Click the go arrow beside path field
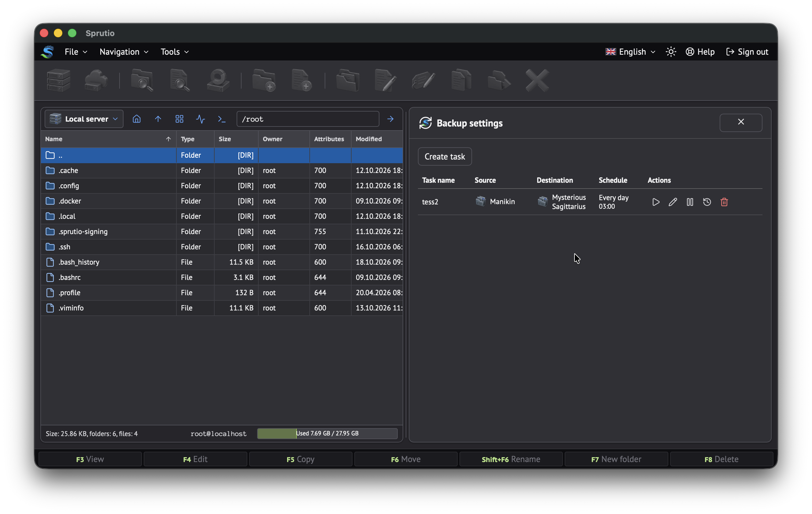This screenshot has height=514, width=812. [390, 119]
